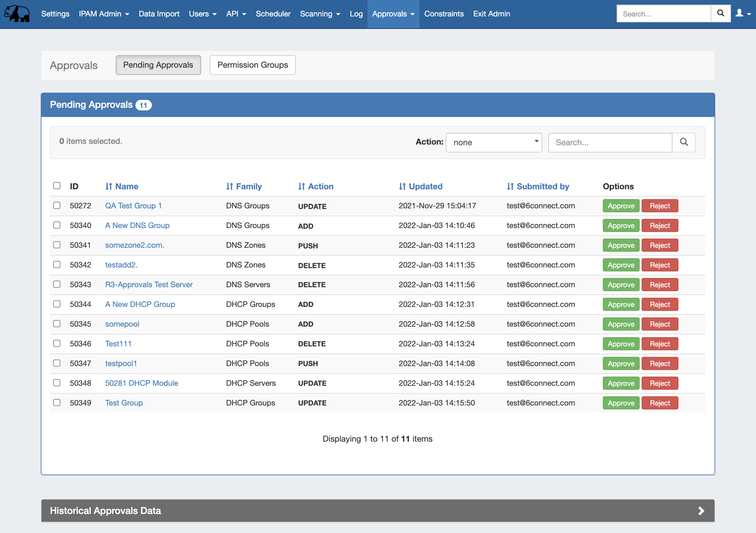Approve the A New DNS Group request

(x=621, y=225)
